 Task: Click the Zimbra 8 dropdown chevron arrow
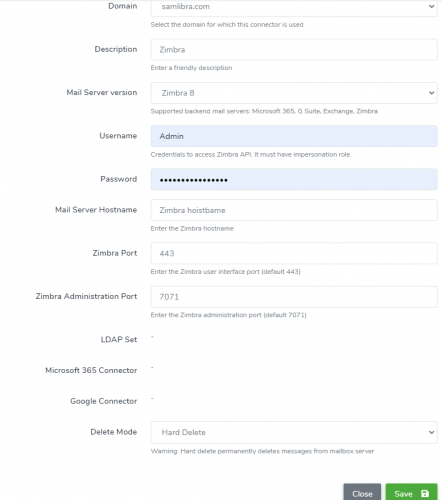[x=431, y=93]
